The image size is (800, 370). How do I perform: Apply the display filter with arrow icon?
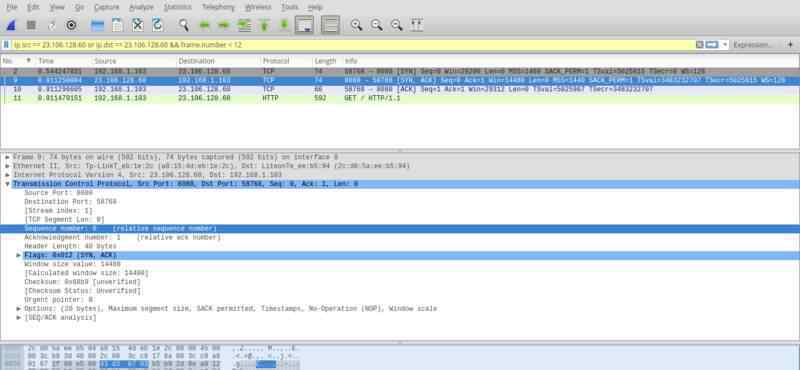pyautogui.click(x=712, y=45)
